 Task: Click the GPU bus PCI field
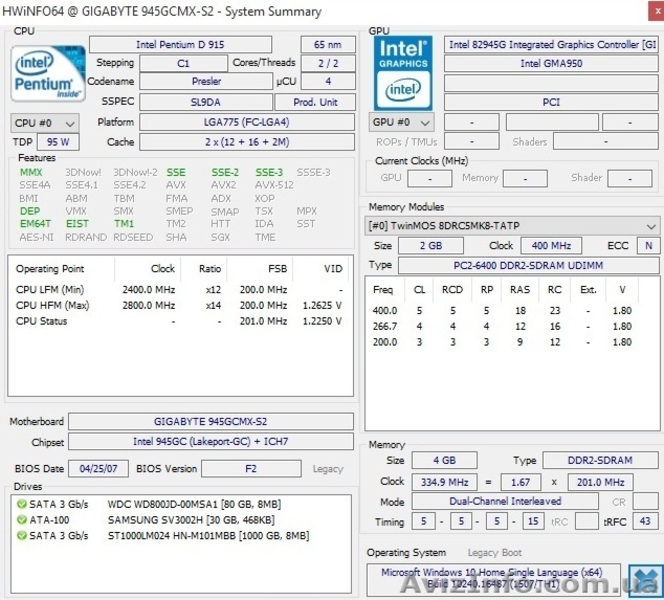pos(551,102)
